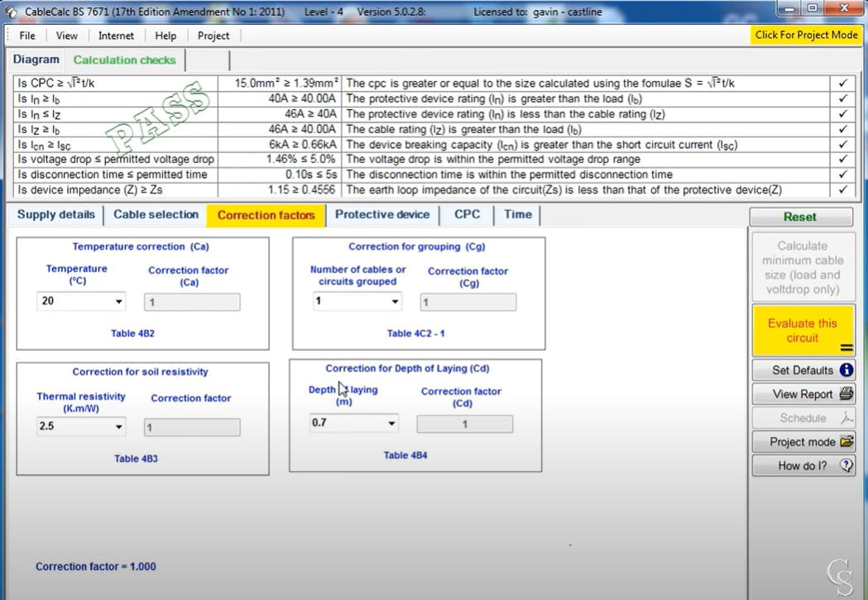This screenshot has width=868, height=600.
Task: Click the printer icon on View Report
Action: 846,394
